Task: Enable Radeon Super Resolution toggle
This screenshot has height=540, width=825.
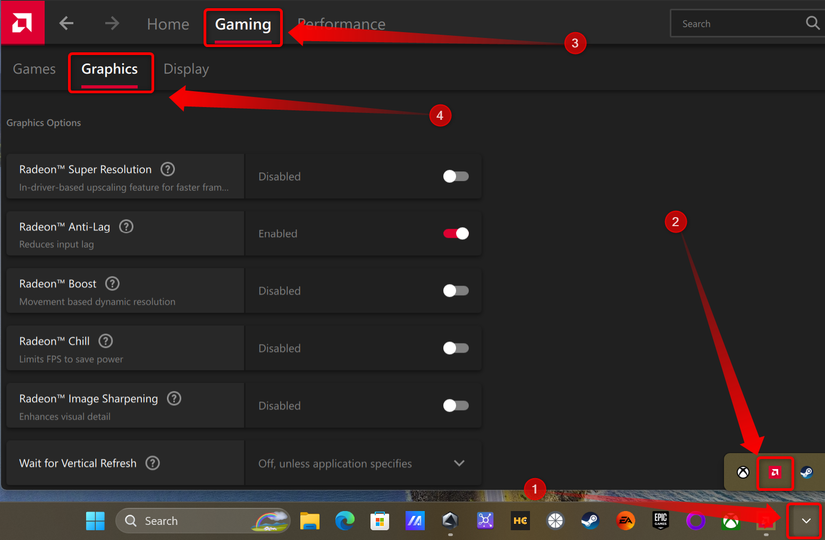Action: point(456,176)
